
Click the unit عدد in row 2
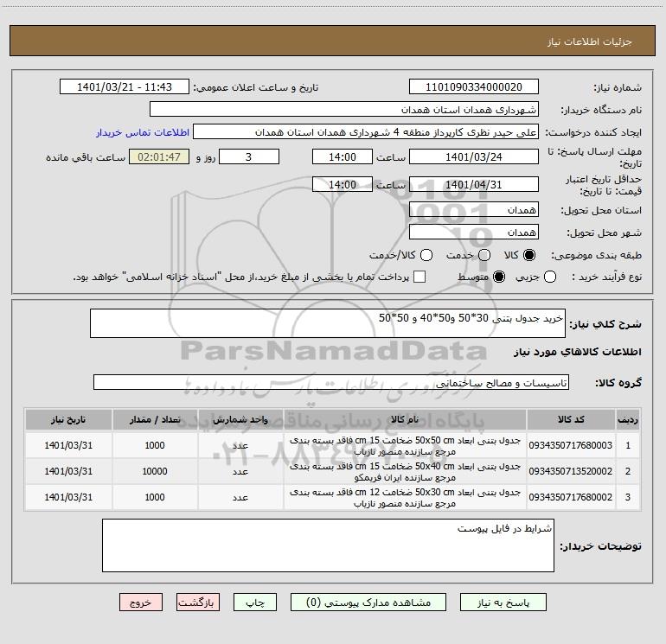pyautogui.click(x=240, y=471)
